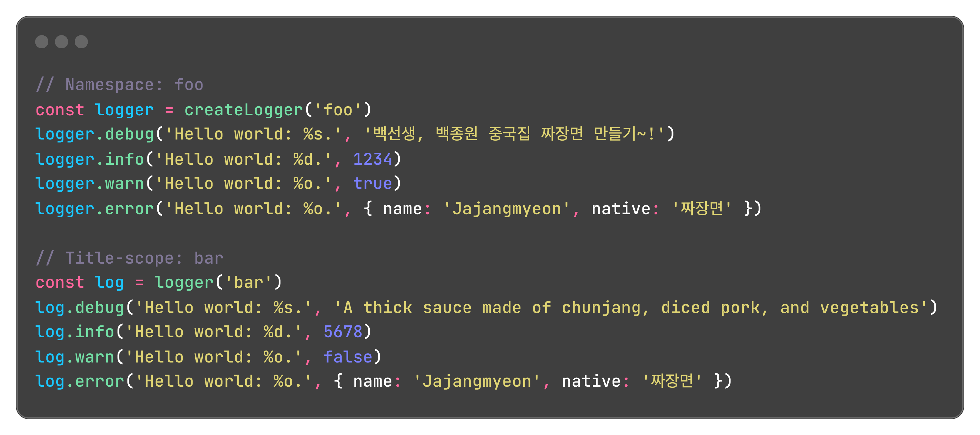Click the 'bar' string argument
Image resolution: width=980 pixels, height=435 pixels.
point(248,283)
